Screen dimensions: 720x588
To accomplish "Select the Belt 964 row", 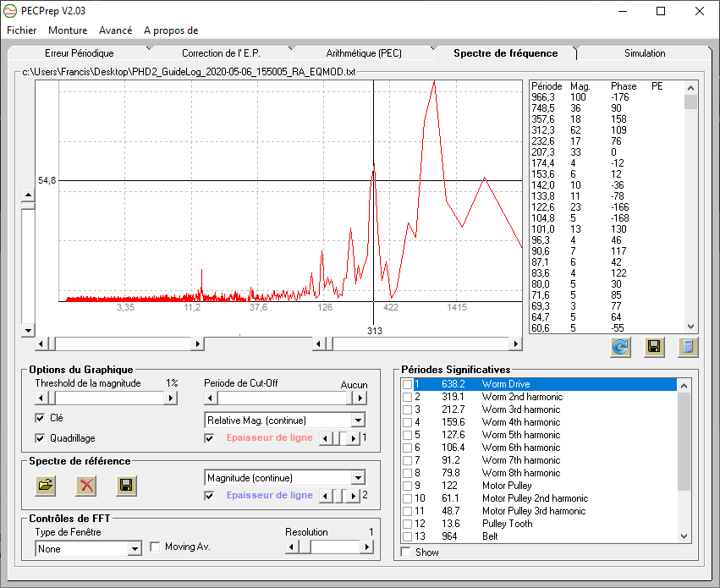I will pyautogui.click(x=539, y=536).
